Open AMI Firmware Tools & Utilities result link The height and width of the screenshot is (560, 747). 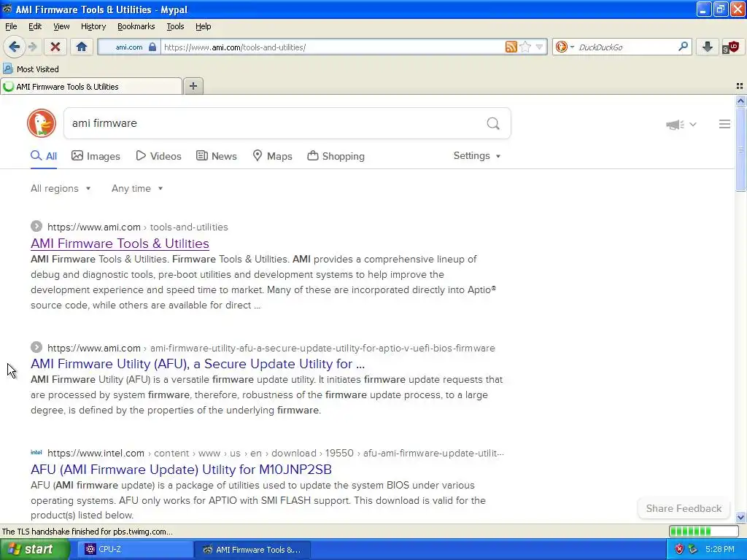tap(120, 244)
